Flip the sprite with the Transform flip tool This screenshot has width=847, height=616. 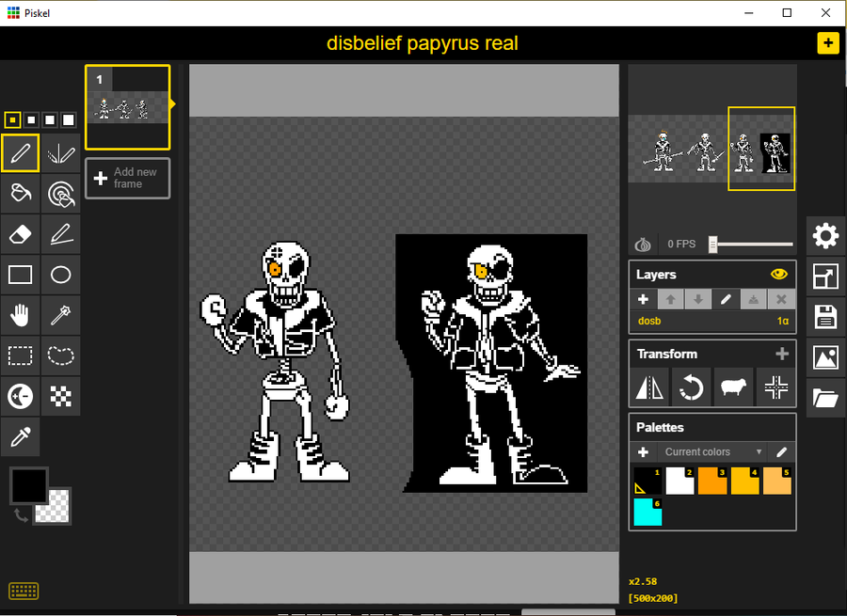649,387
